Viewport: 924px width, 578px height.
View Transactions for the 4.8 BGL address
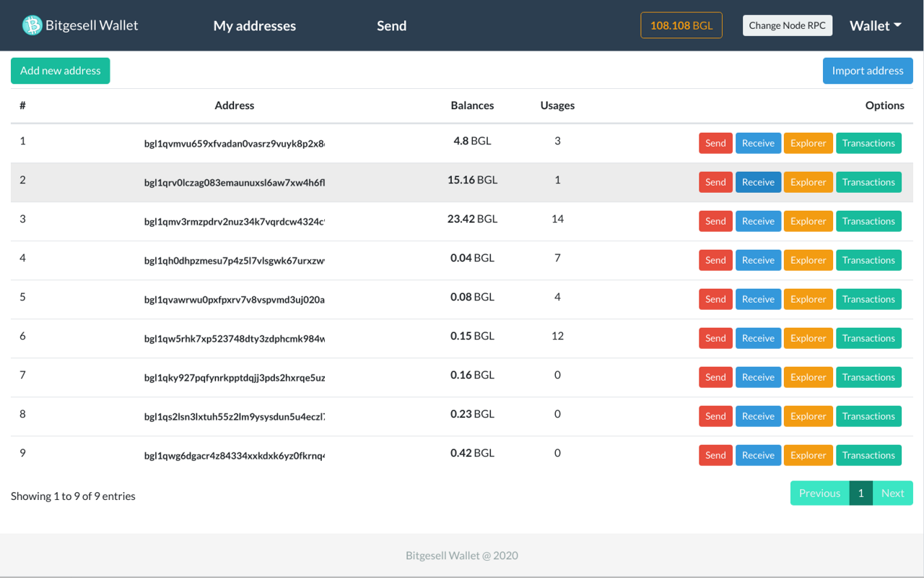coord(868,143)
